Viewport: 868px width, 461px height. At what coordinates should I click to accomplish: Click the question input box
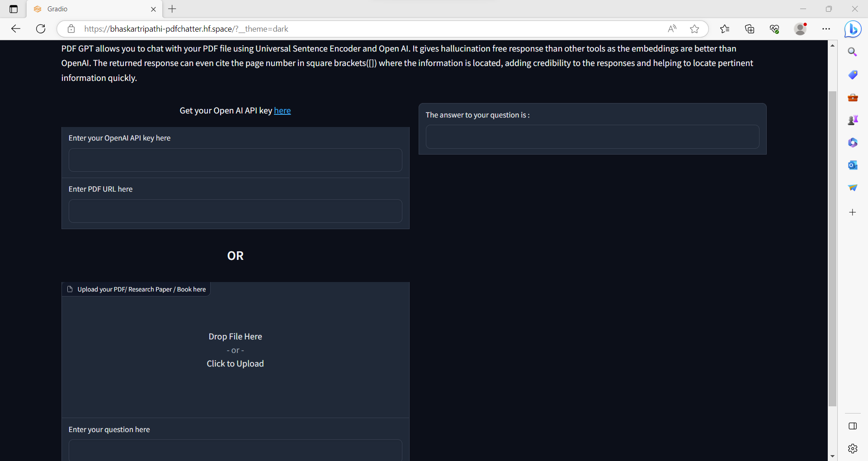point(235,450)
